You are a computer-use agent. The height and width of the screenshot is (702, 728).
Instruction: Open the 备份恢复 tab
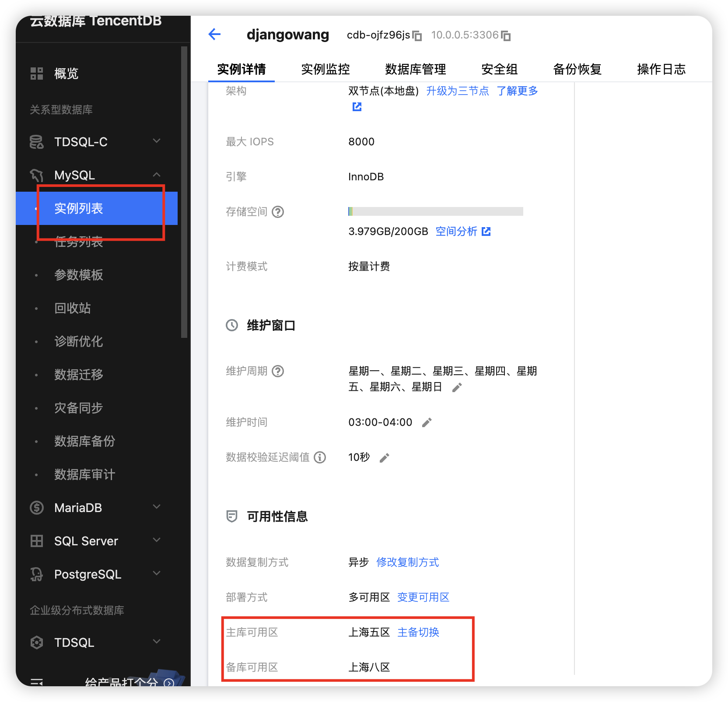pos(577,69)
